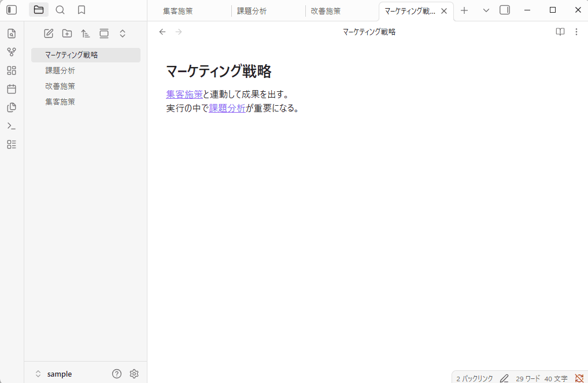Open the quick switcher icon
This screenshot has height=383, width=588.
pos(12,34)
